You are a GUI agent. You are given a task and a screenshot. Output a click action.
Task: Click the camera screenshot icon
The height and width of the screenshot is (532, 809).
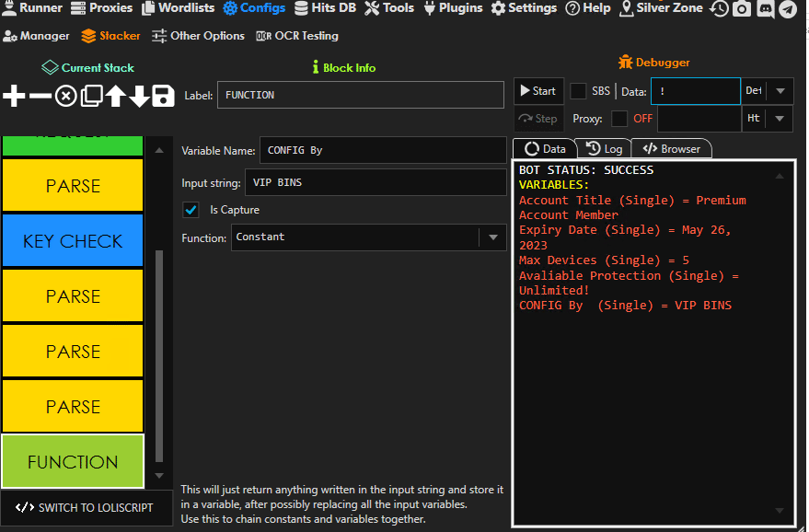[742, 9]
